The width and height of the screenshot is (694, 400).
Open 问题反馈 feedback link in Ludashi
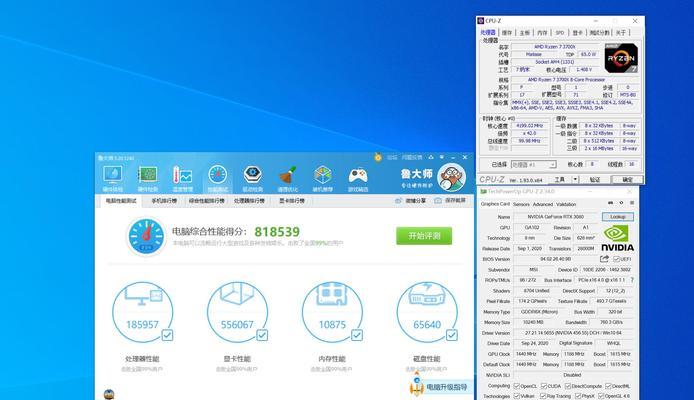point(412,157)
